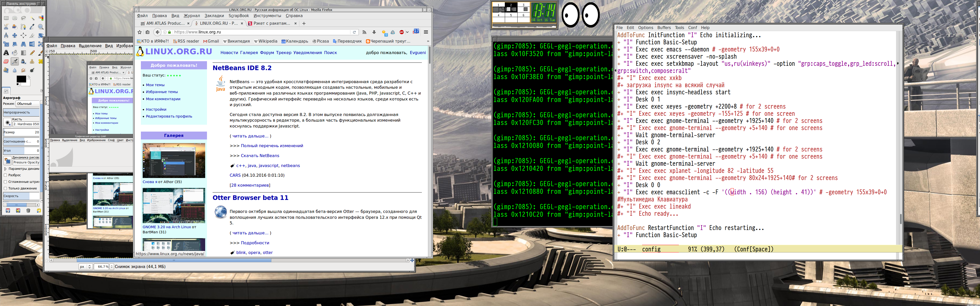
Task: Select GIMP Rectangle Select tool
Action: [x=6, y=18]
